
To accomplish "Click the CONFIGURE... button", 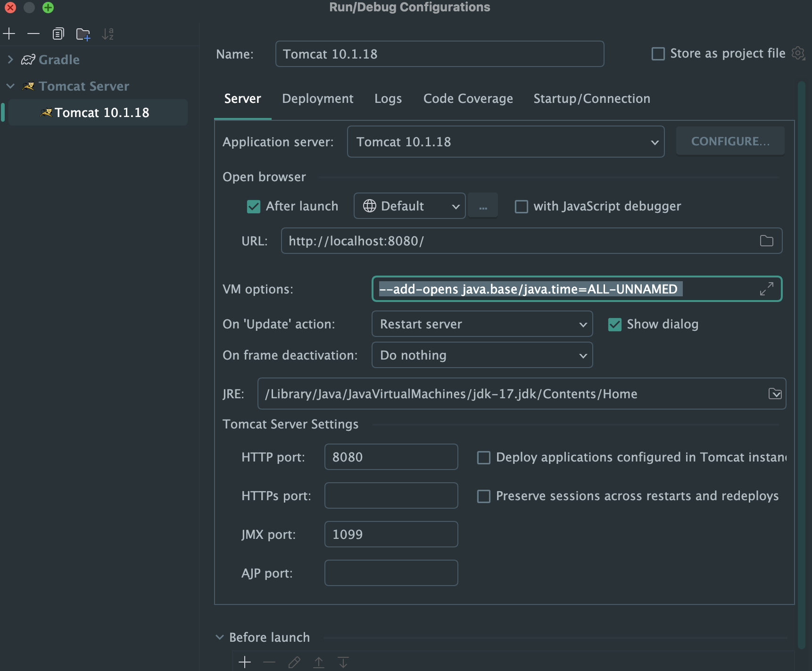I will 730,141.
